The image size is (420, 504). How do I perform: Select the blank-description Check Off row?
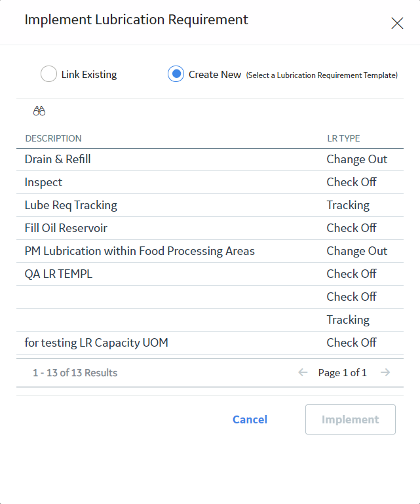(x=210, y=297)
